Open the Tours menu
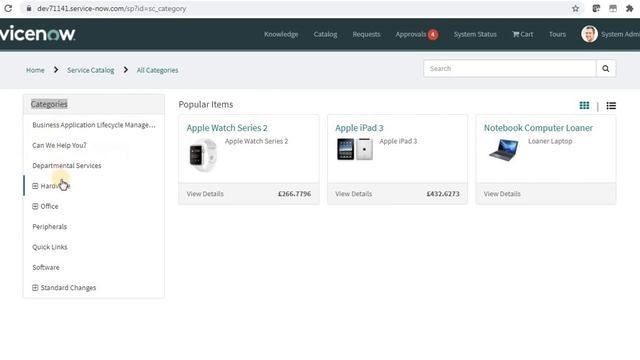The height and width of the screenshot is (360, 640). 558,34
